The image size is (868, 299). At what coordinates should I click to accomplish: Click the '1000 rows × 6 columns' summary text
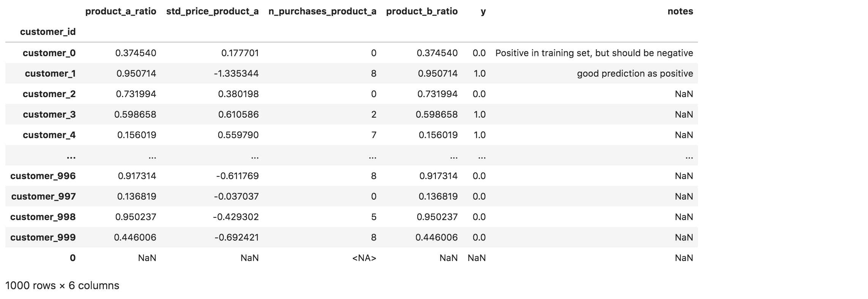[x=62, y=286]
